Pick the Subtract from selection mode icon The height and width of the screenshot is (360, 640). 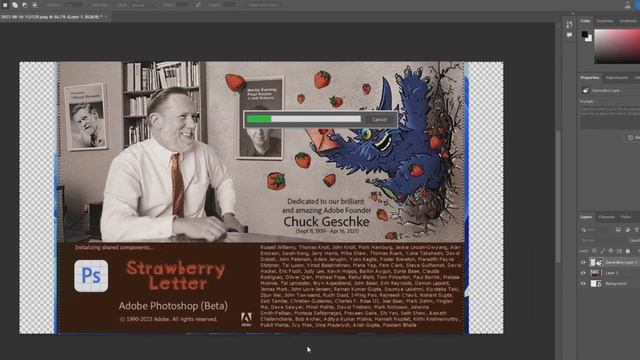tap(24, 5)
